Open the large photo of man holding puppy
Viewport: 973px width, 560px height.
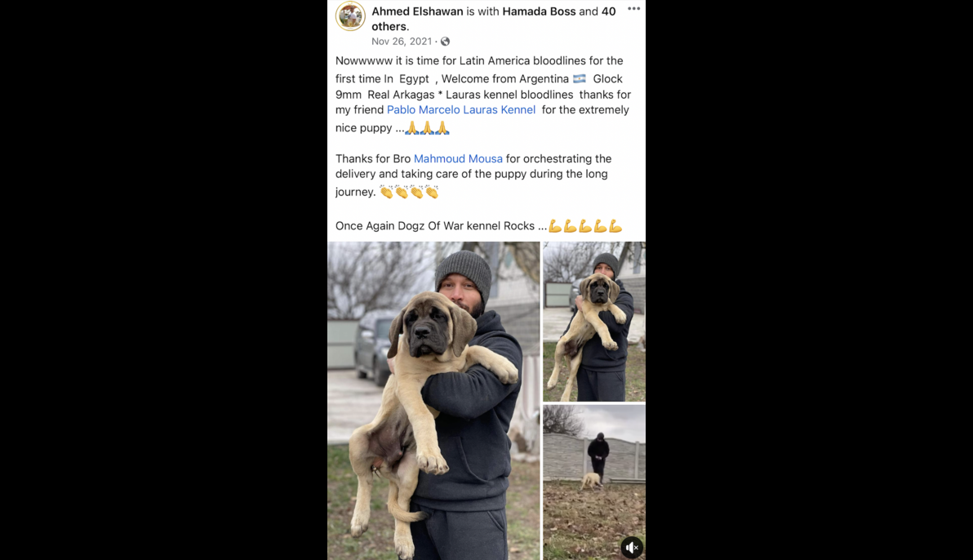(433, 401)
